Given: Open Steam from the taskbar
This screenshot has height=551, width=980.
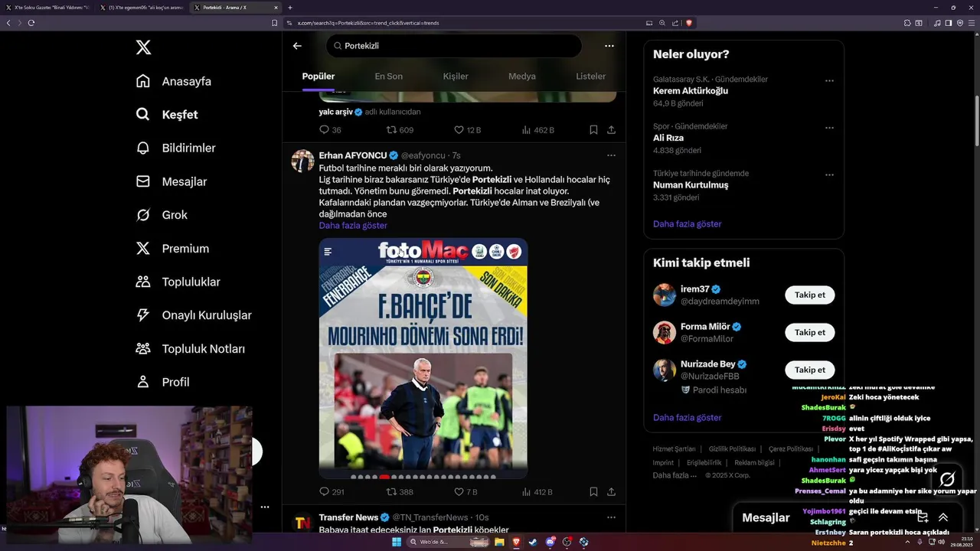Looking at the screenshot, I should tap(533, 542).
